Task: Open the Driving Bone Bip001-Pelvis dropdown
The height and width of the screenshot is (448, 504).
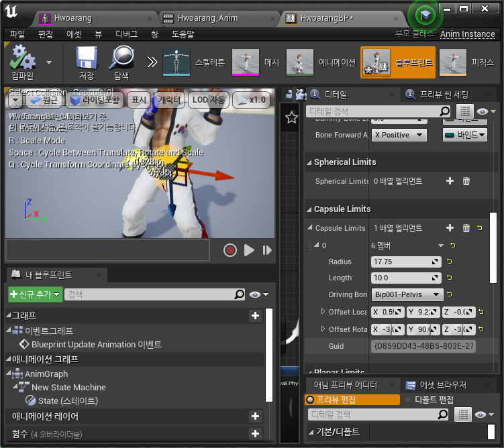Action: click(407, 294)
